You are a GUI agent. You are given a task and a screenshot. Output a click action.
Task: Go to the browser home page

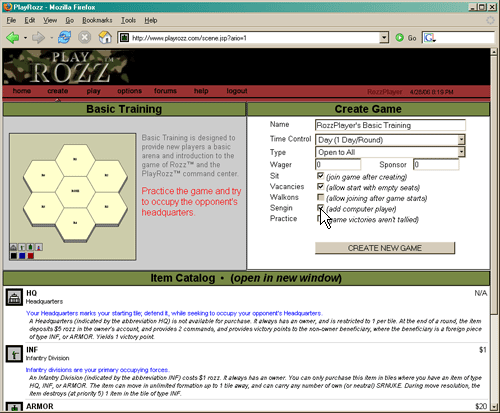(x=105, y=37)
